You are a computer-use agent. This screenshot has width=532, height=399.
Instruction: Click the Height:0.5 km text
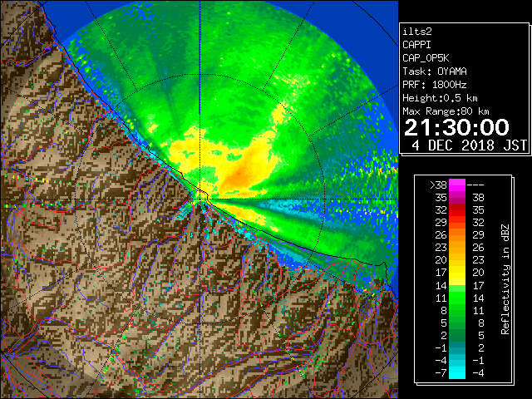click(440, 98)
